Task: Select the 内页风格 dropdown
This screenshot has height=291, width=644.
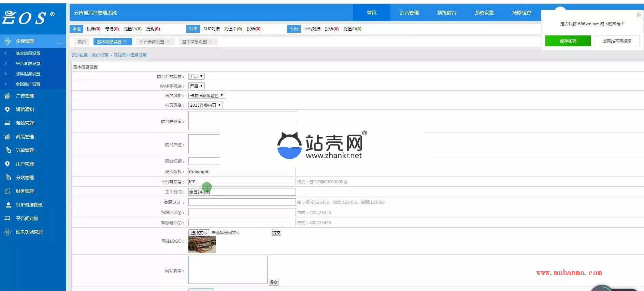Action: 205,105
